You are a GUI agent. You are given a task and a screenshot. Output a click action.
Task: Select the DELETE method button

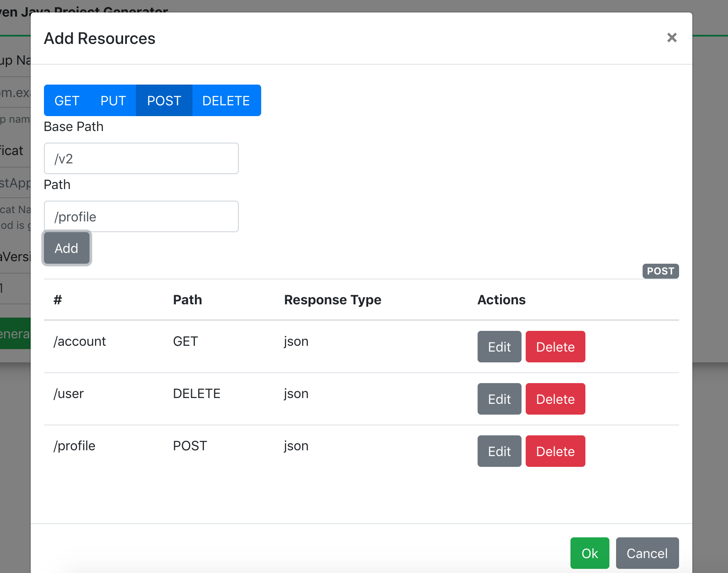pyautogui.click(x=226, y=100)
